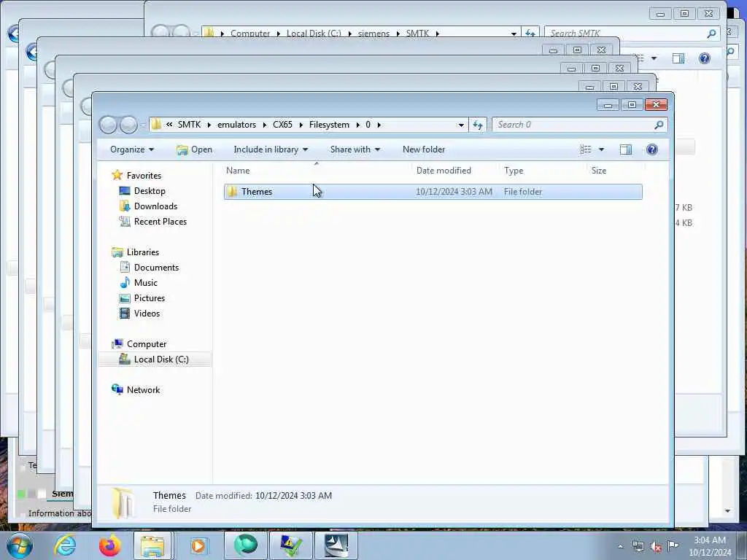Select Network in the navigation pane
Screen dimensions: 747x560
tap(144, 390)
